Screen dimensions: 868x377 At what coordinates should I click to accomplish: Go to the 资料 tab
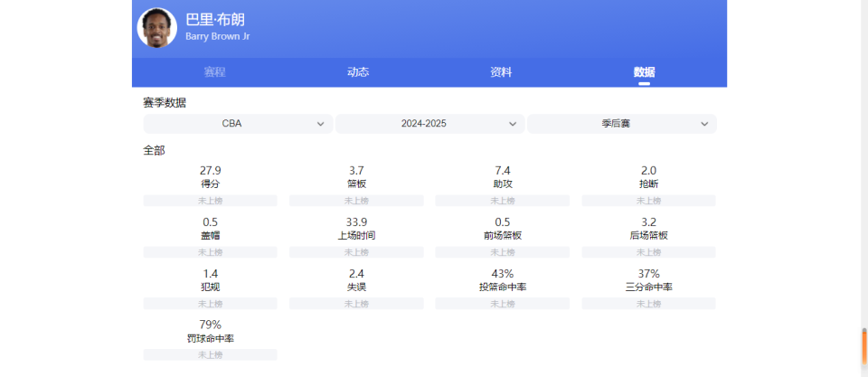click(x=501, y=72)
